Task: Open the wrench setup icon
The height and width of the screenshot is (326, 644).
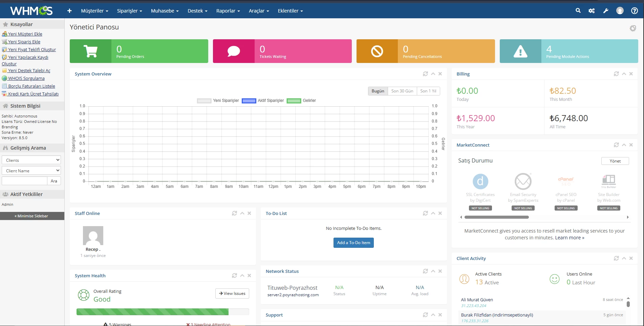Action: pos(606,10)
